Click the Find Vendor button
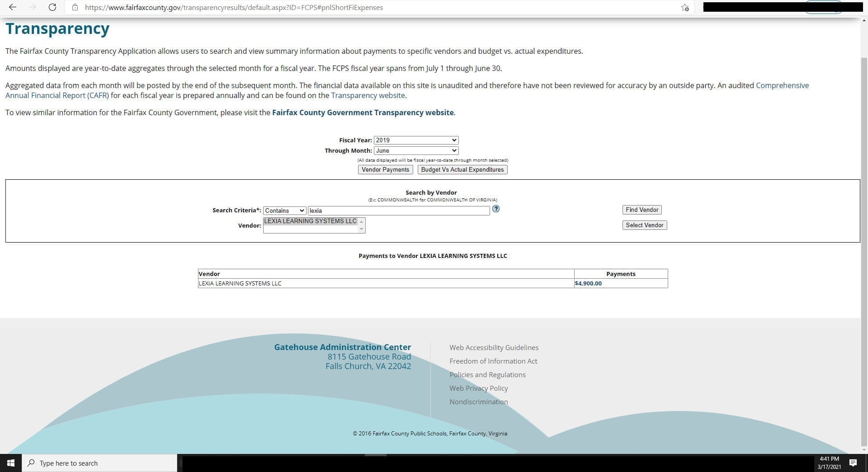This screenshot has height=472, width=868. point(642,210)
